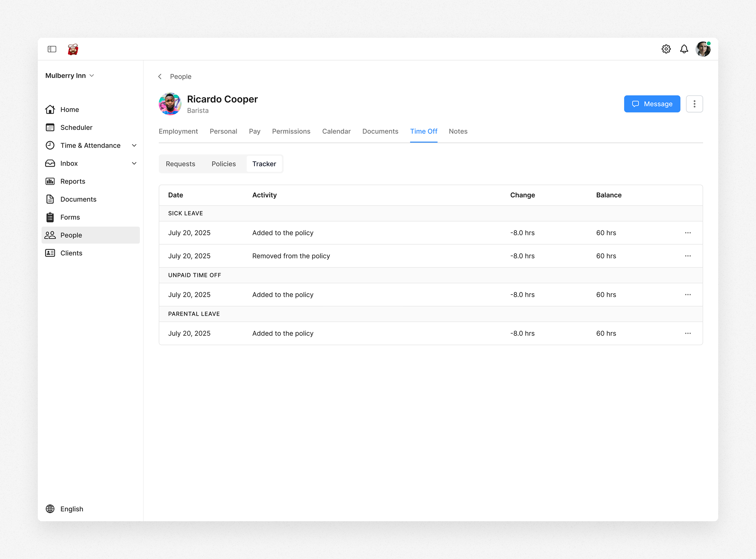Click the PARENTAL LEAVE section heading

point(194,314)
